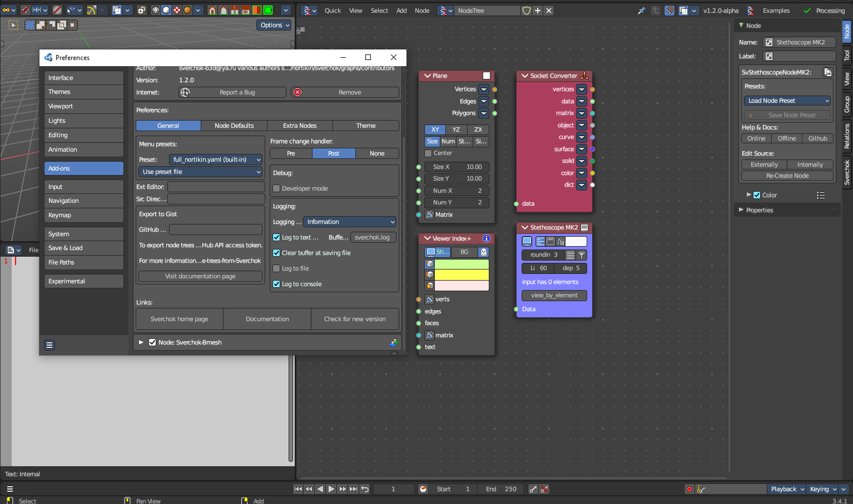Click the ghost icon on Viewer Index+ node
This screenshot has width=853, height=504.
coord(484,251)
